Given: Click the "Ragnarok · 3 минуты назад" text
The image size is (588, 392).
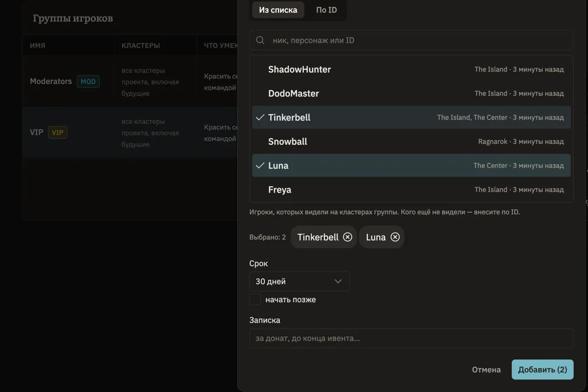Looking at the screenshot, I should click(521, 142).
